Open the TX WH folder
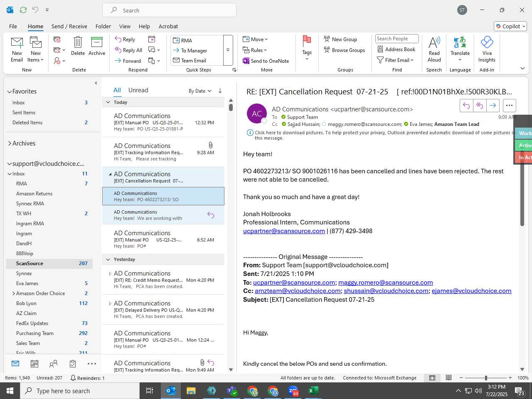 click(x=49, y=214)
